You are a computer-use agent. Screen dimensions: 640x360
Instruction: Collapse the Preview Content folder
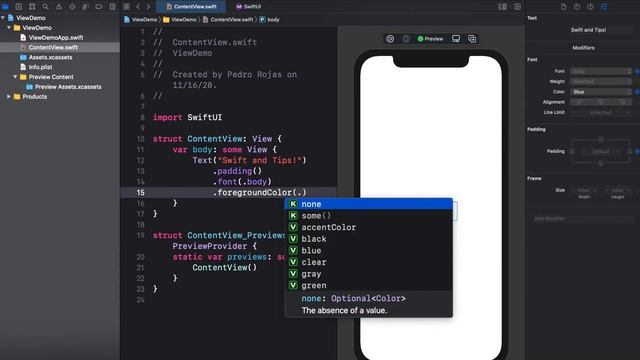tap(15, 77)
